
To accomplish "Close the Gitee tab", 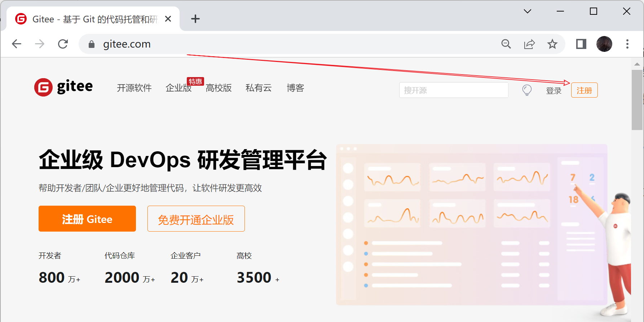I will point(168,19).
